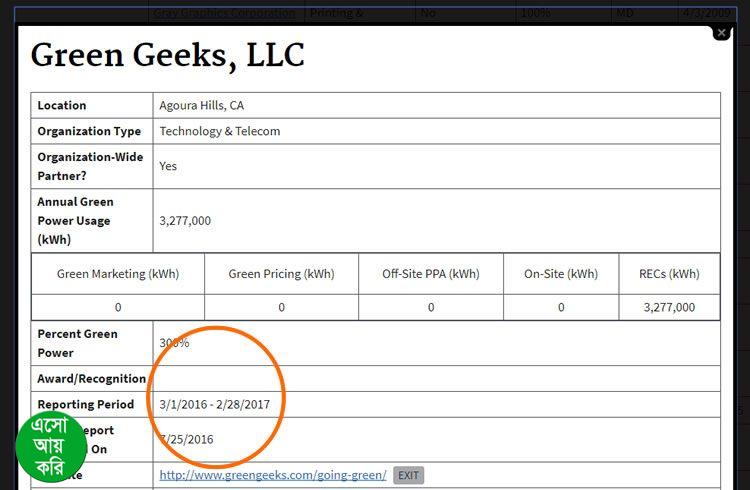
Task: Click the 7/25/2016 report date value
Action: coord(187,439)
